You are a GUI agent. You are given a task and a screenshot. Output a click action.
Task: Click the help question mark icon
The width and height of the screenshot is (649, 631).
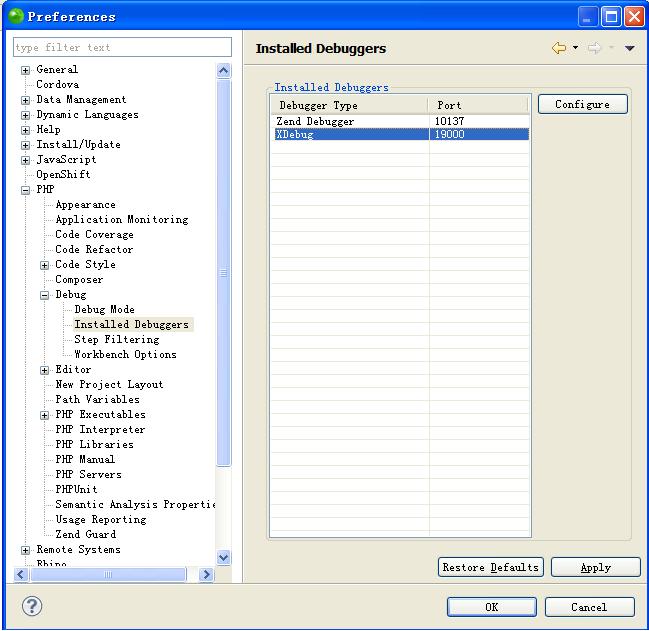(32, 606)
